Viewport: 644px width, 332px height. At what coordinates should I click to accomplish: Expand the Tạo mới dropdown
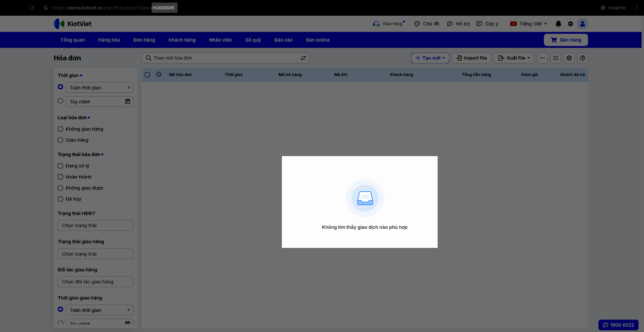pyautogui.click(x=430, y=58)
